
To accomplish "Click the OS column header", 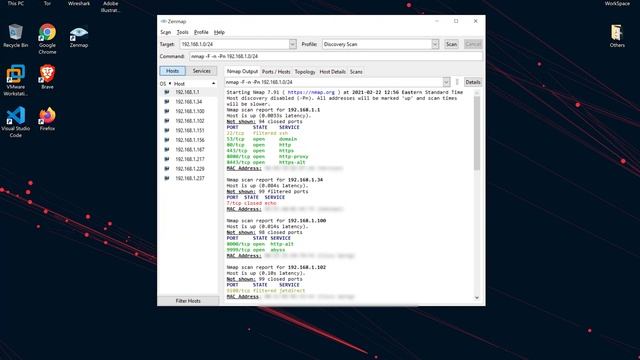I will (164, 83).
